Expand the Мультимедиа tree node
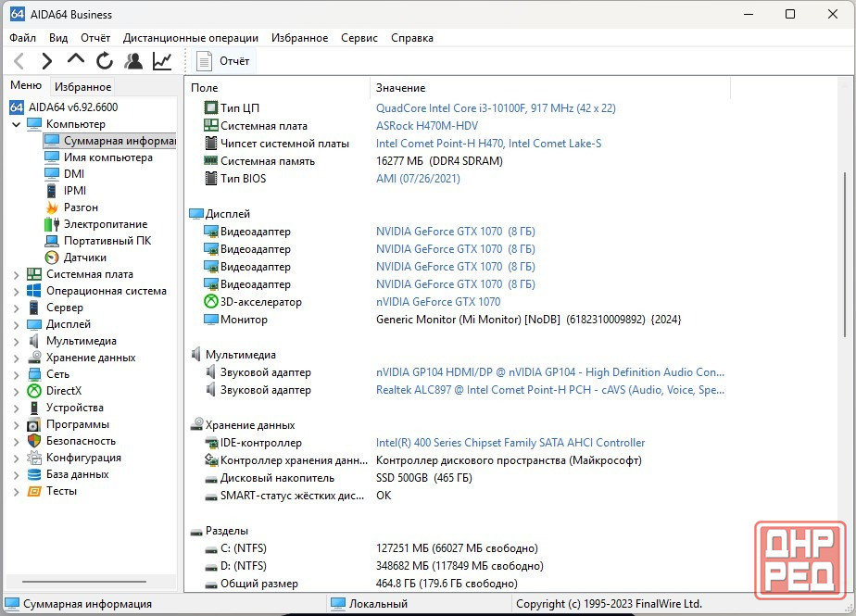856x616 pixels. pos(17,341)
